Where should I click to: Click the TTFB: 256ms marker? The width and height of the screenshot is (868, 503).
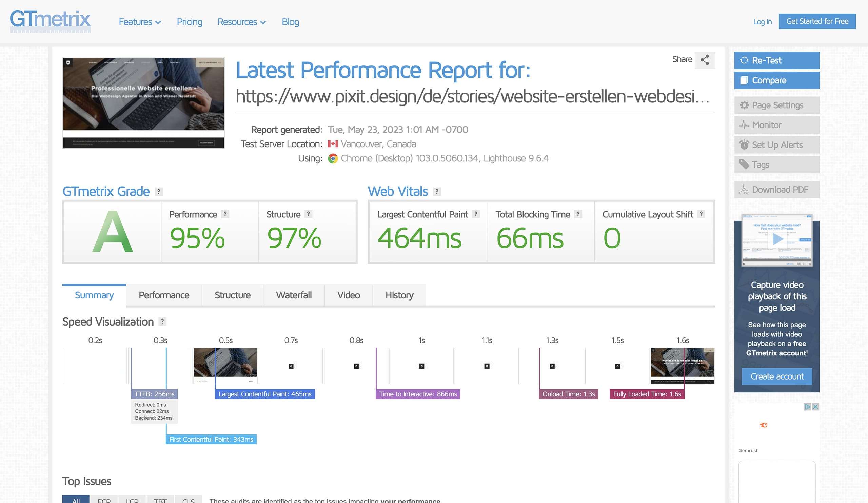point(154,394)
